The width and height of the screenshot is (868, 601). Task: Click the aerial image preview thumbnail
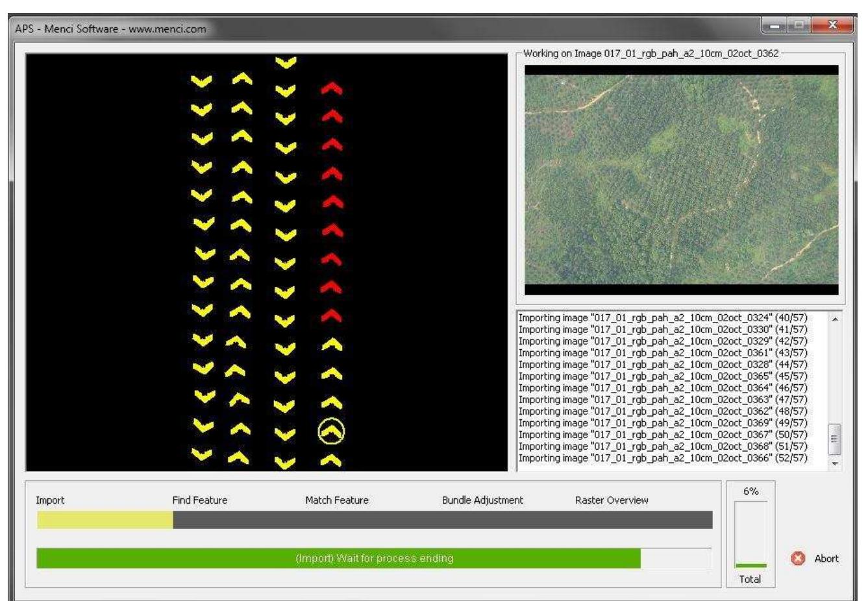tap(681, 180)
